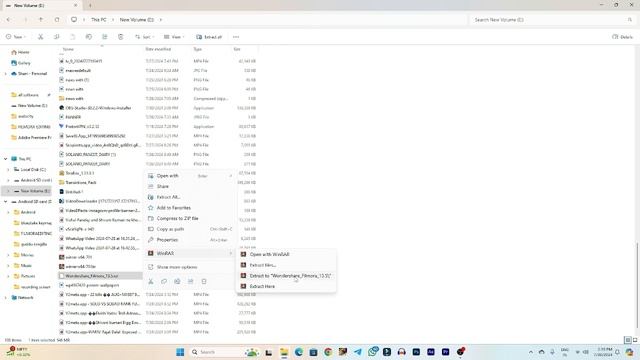Click Share in context menu

pyautogui.click(x=190, y=187)
